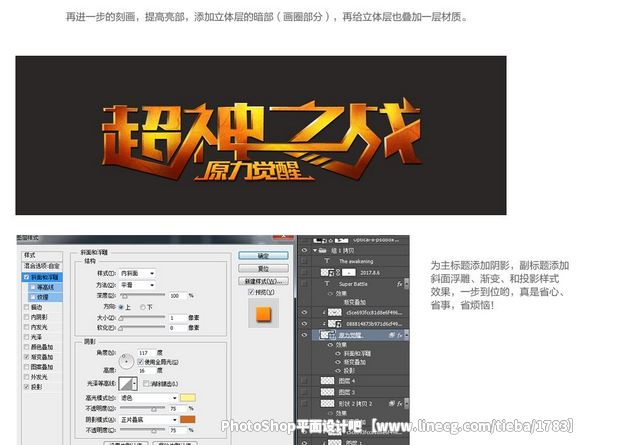Select the 上 direction radio button
The height and width of the screenshot is (445, 629).
(121, 307)
